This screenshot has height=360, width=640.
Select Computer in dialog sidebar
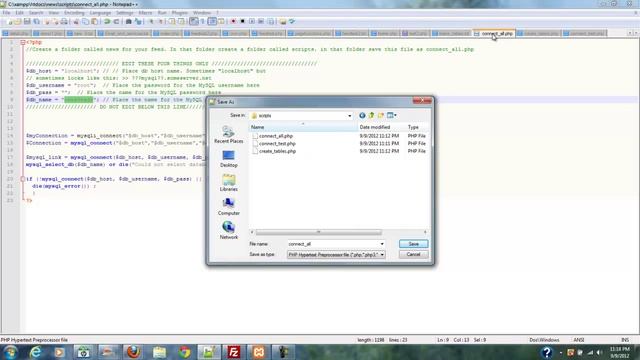click(229, 207)
